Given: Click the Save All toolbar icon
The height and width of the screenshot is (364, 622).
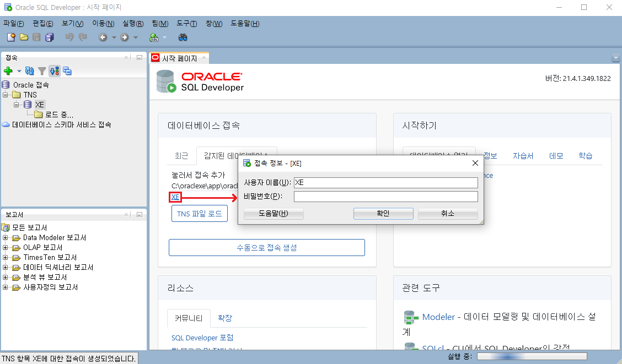Looking at the screenshot, I should pyautogui.click(x=49, y=37).
